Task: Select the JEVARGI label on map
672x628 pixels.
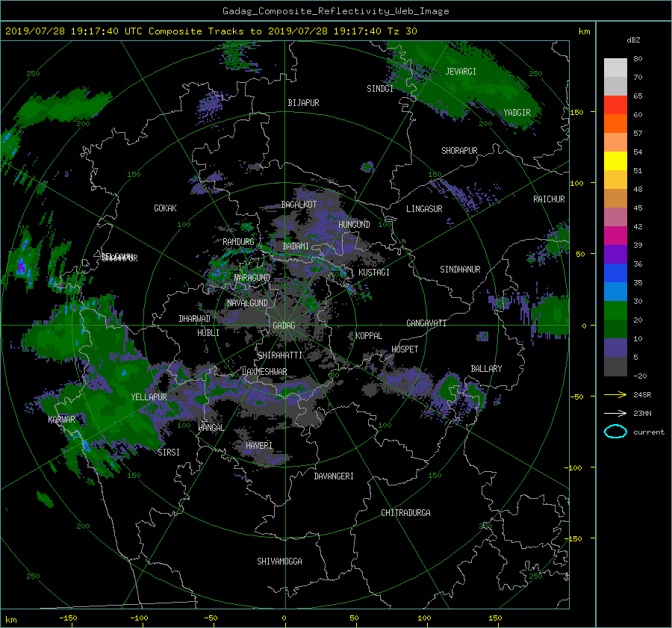Action: 461,72
